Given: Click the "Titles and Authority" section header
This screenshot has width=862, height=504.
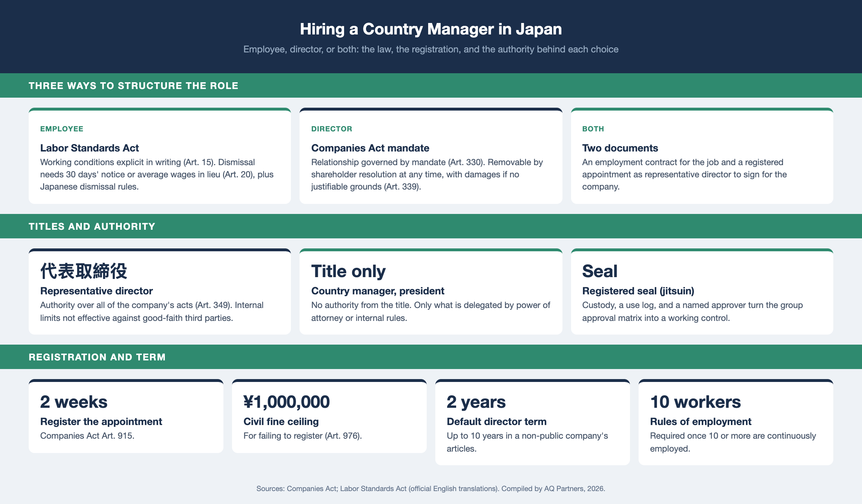Looking at the screenshot, I should click(92, 226).
